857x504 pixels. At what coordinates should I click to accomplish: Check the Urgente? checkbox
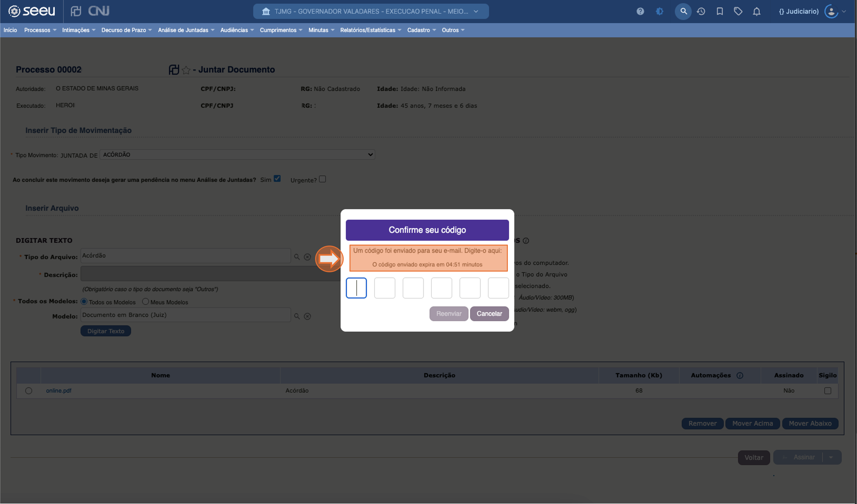point(322,179)
